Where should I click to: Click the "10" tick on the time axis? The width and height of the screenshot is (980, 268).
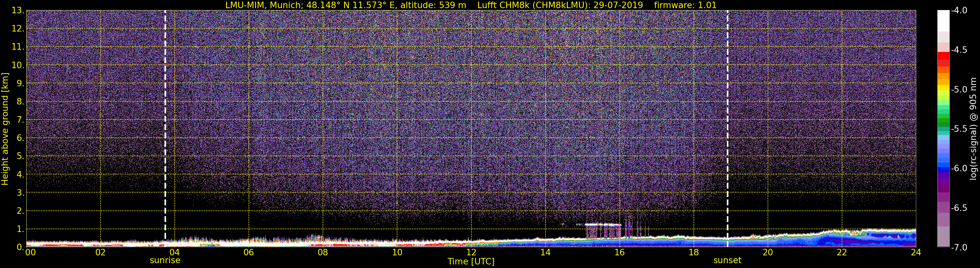[x=397, y=252]
